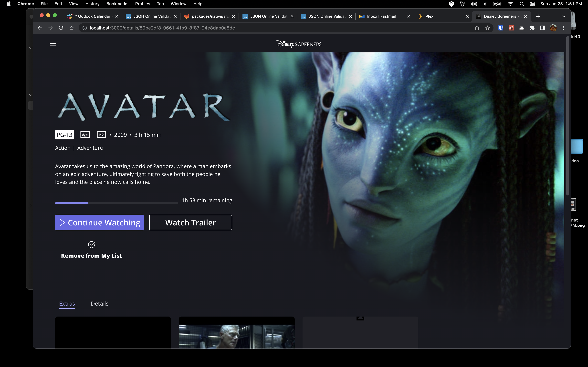588x367 pixels.
Task: Open the hamburger navigation menu
Action: coord(53,44)
